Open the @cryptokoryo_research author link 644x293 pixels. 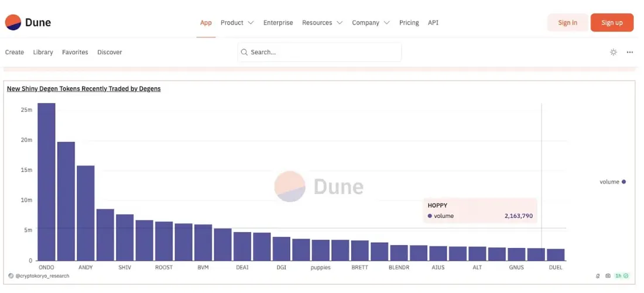point(42,276)
